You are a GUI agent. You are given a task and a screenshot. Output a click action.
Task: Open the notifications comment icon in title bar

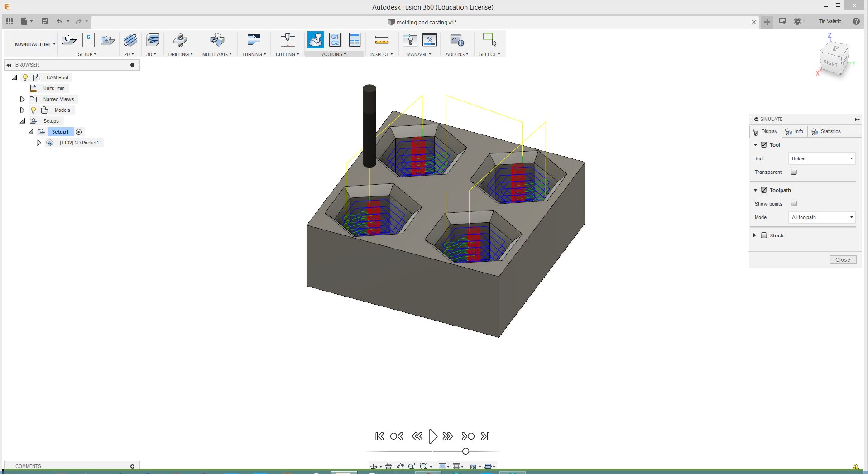tap(782, 21)
